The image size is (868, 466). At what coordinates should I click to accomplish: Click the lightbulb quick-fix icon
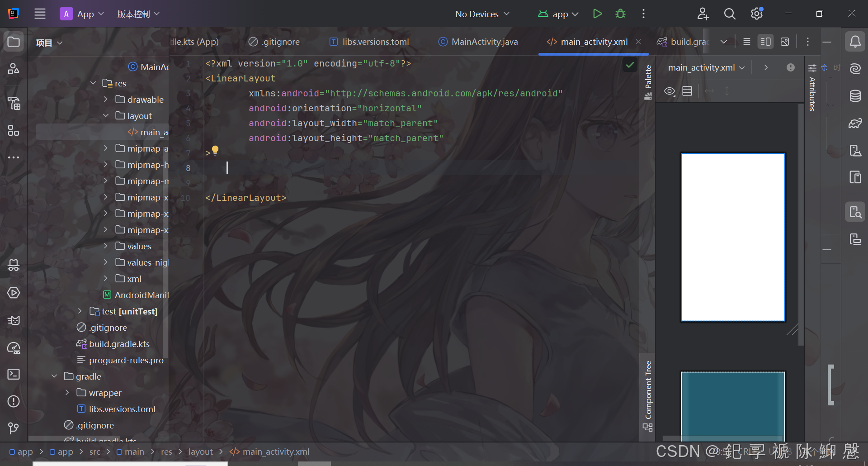215,150
